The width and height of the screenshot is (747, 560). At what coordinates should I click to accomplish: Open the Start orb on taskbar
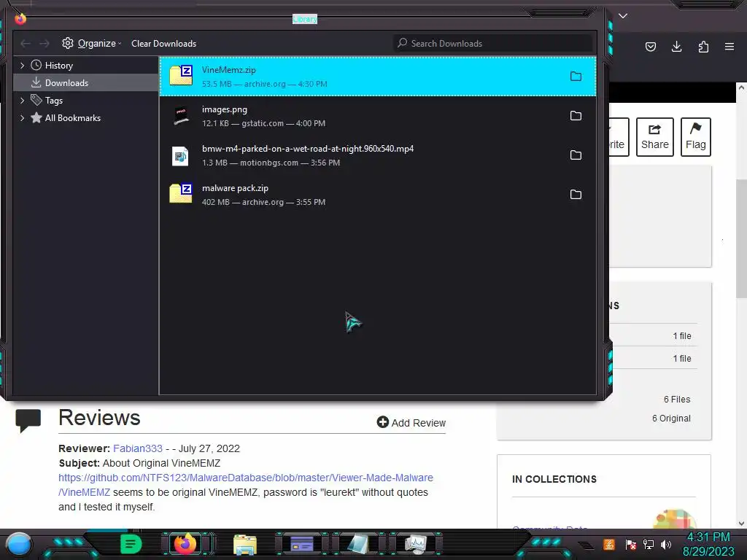click(x=18, y=545)
